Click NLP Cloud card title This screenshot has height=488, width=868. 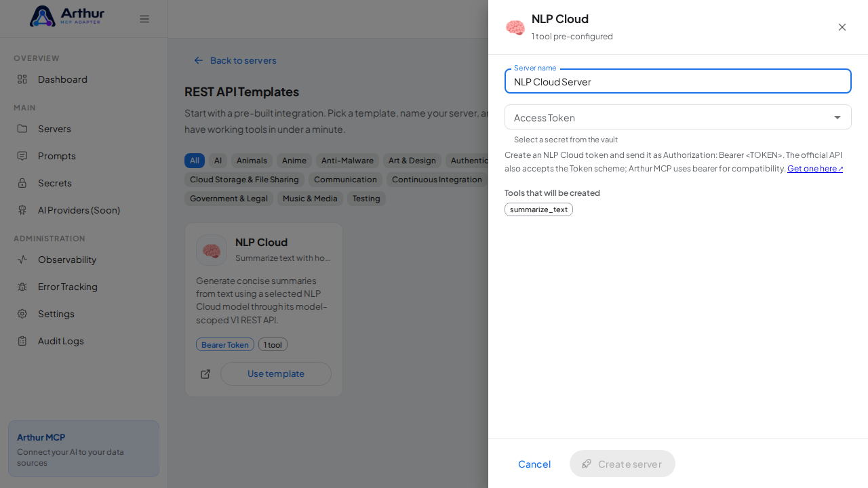tap(261, 242)
